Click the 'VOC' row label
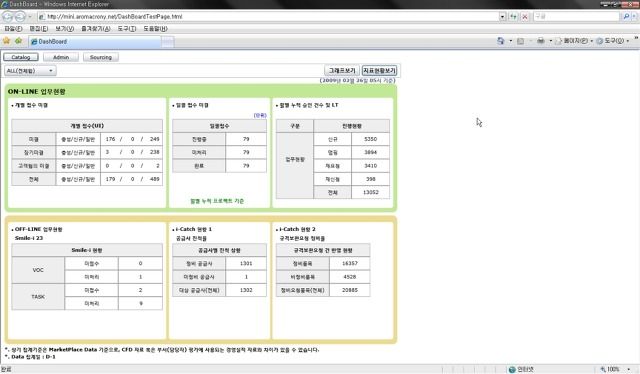 coord(38,270)
